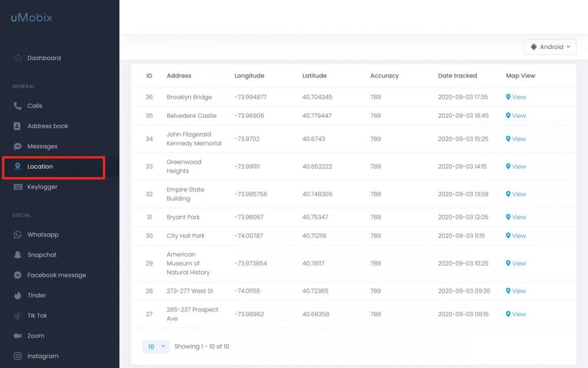
Task: Click longitude value -73.96906
Action: [249, 115]
